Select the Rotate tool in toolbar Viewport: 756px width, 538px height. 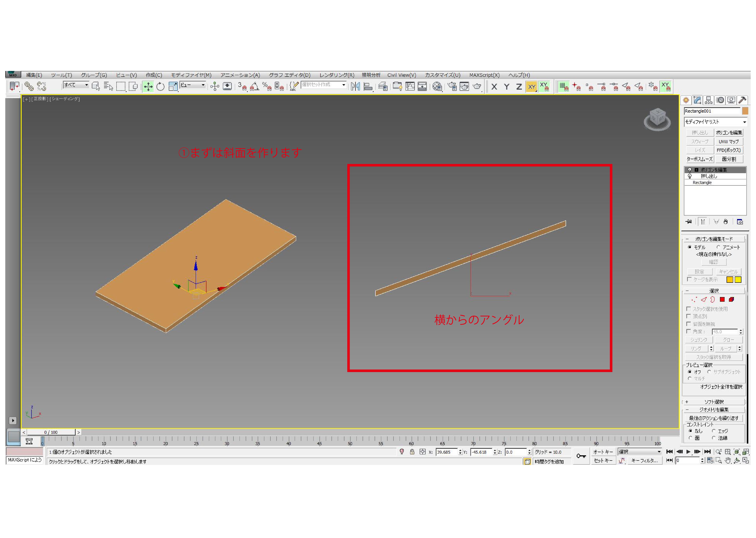(160, 87)
